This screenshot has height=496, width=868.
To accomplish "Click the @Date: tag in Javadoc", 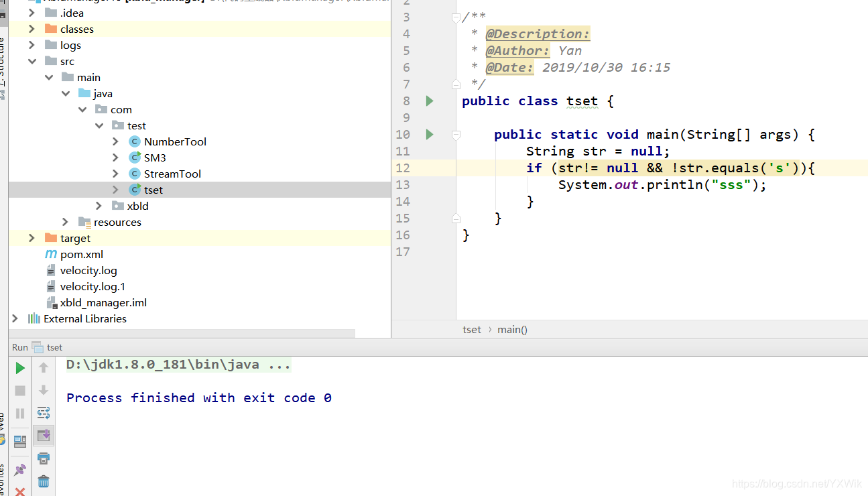I will [510, 68].
